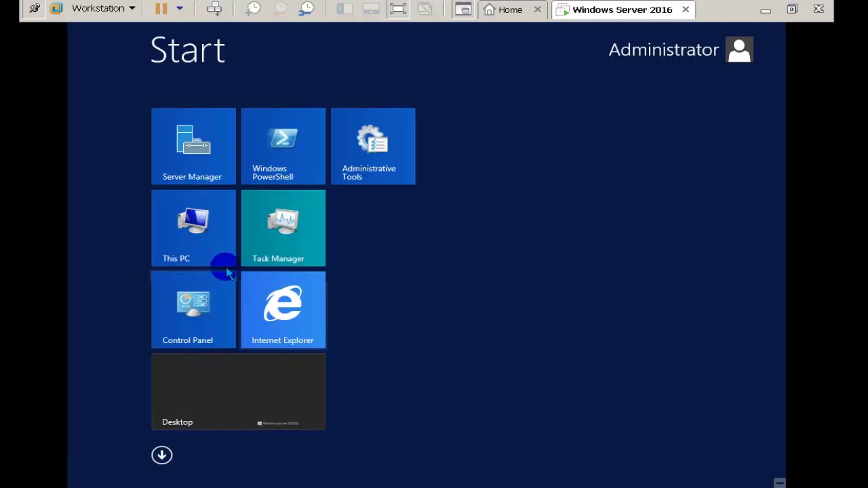Click the pin icon at toolbar's left end
The width and height of the screenshot is (868, 488).
34,9
